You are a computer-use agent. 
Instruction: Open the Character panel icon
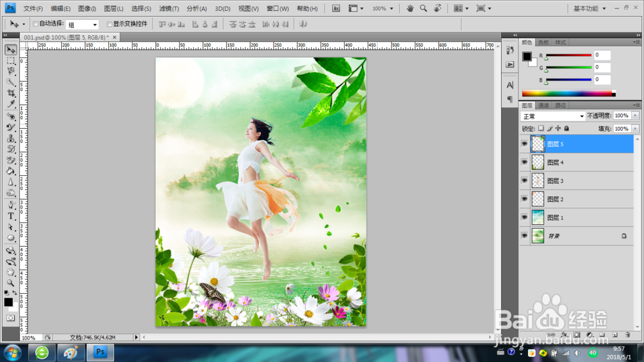coord(509,85)
